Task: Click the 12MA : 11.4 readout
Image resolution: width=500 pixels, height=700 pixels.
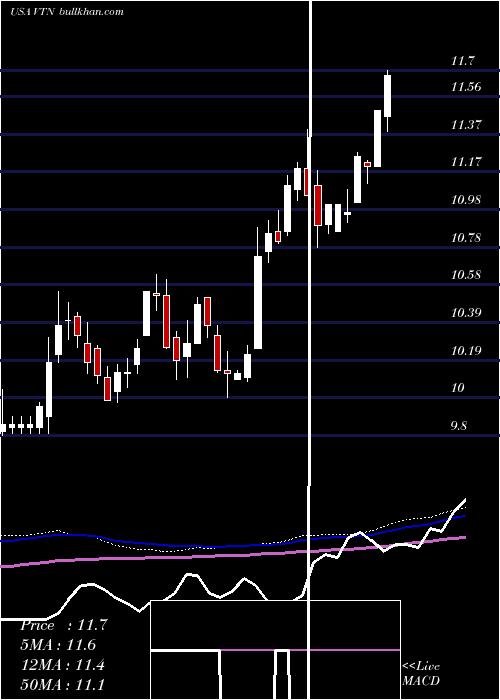Action: tap(63, 665)
